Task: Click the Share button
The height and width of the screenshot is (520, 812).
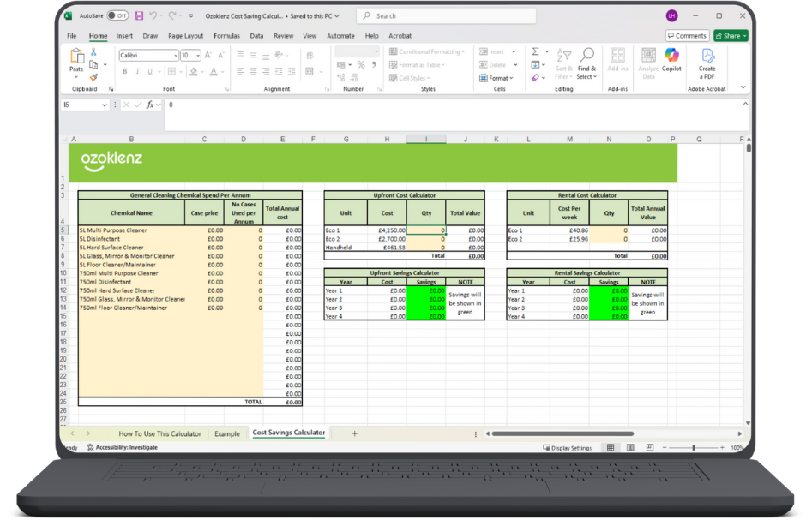Action: coord(731,36)
